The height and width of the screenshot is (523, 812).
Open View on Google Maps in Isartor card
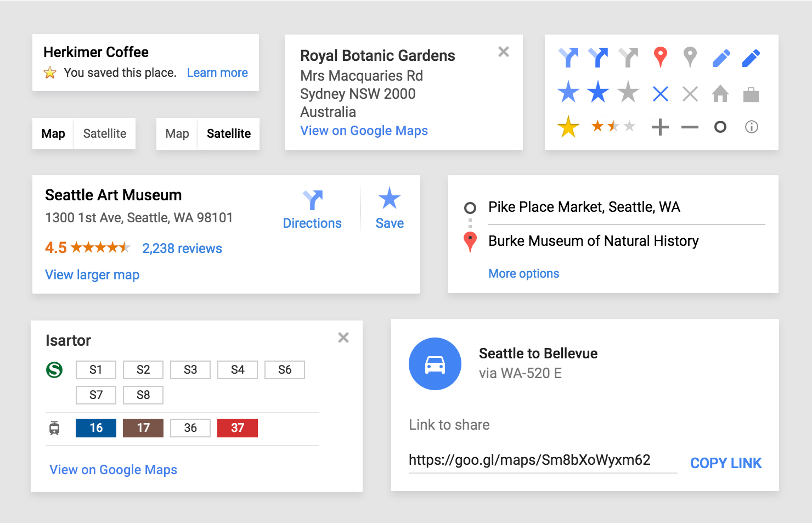[x=114, y=470]
